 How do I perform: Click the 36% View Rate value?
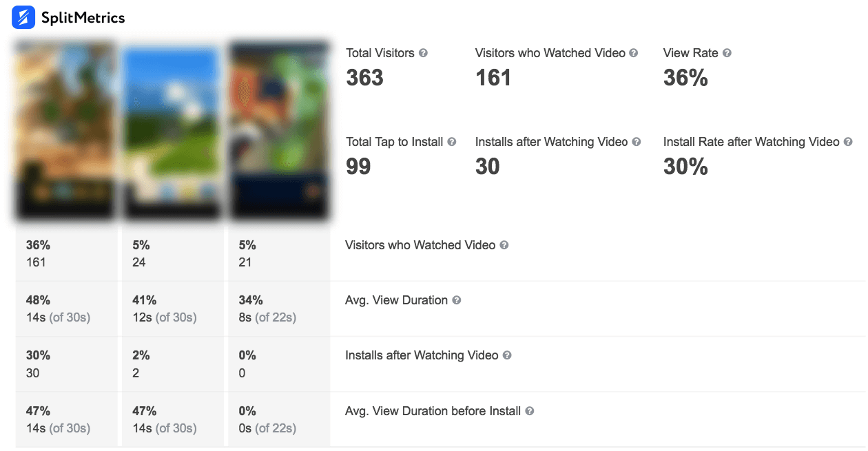click(x=686, y=78)
